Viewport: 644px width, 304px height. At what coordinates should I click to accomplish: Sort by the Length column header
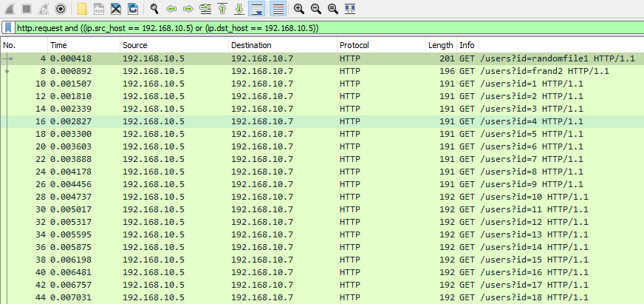coord(440,45)
